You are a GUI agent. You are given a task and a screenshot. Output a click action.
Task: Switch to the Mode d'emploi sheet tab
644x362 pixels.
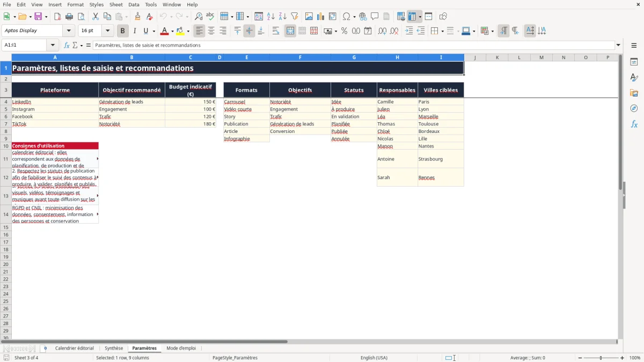click(x=181, y=348)
